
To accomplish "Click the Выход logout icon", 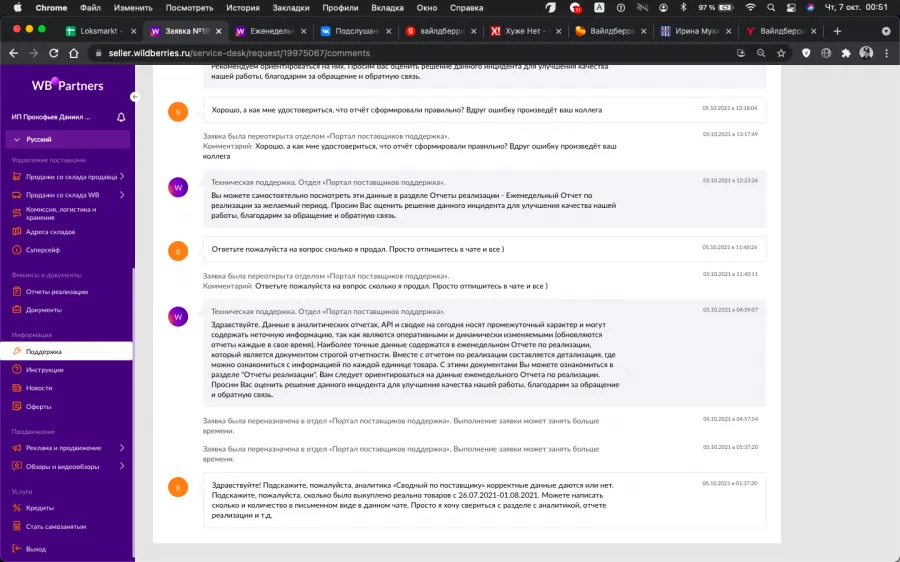I will [x=17, y=549].
